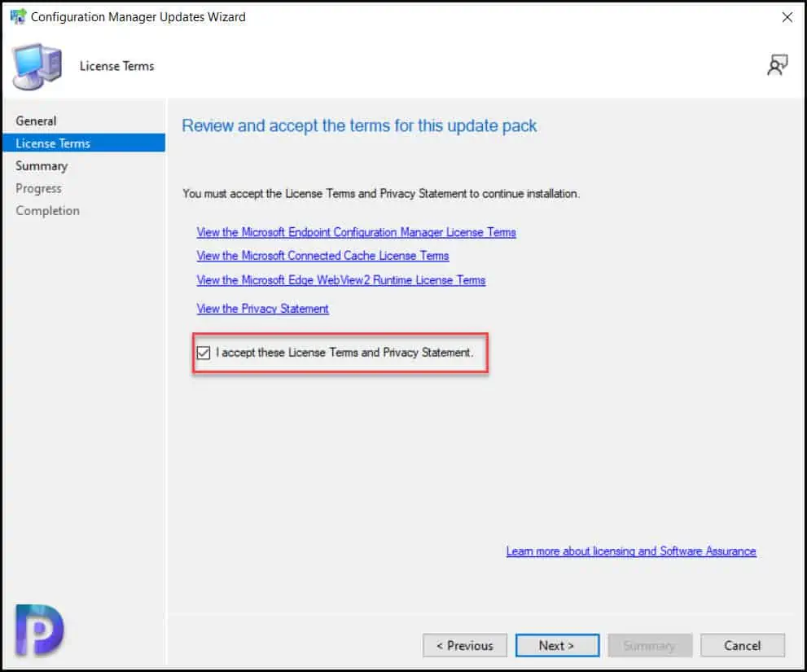The width and height of the screenshot is (807, 672).
Task: Open Endpoint Configuration Manager License Terms link
Action: point(356,232)
